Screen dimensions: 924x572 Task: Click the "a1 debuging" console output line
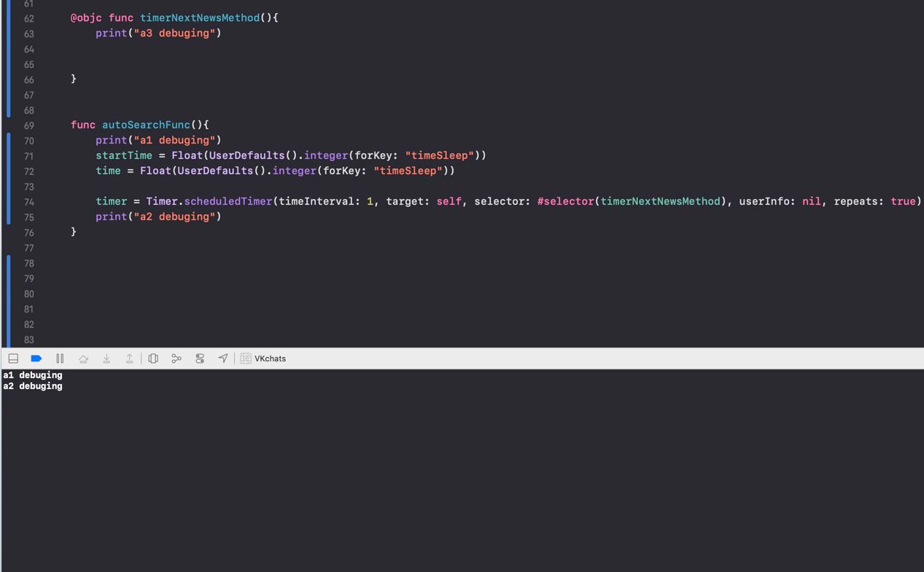point(33,375)
